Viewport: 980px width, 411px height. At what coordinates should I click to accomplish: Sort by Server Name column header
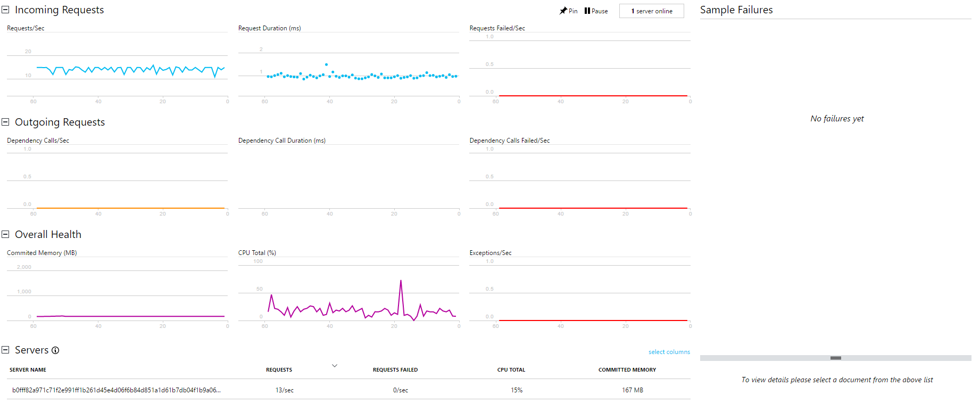[28, 369]
